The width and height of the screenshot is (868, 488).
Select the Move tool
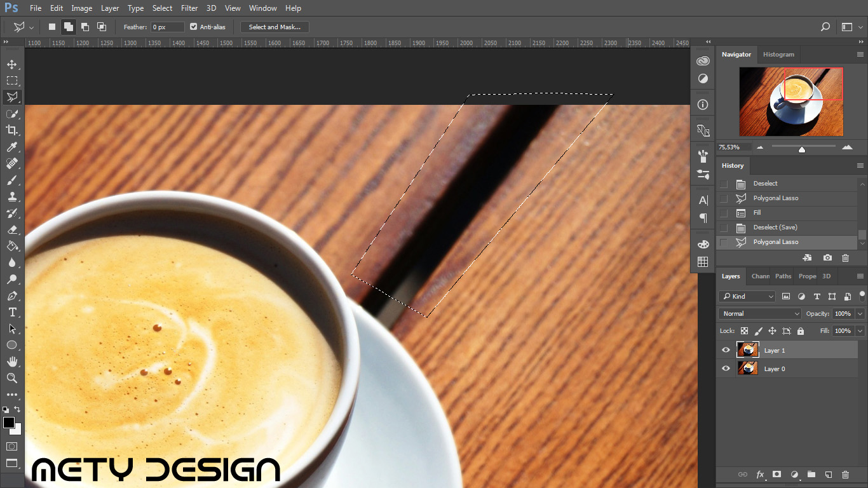pyautogui.click(x=12, y=64)
